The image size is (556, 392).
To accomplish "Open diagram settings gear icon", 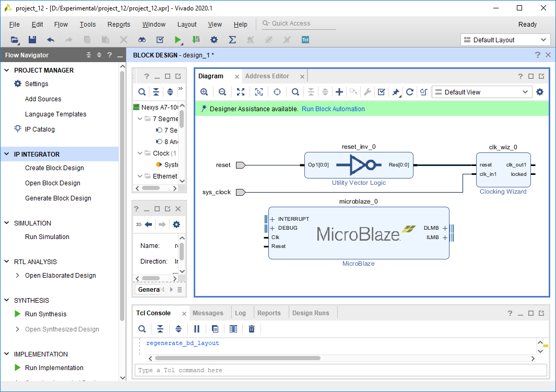I will pyautogui.click(x=540, y=92).
